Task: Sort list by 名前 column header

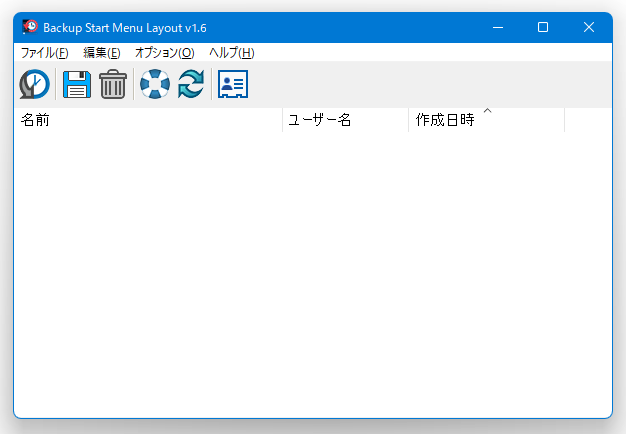Action: coord(148,120)
